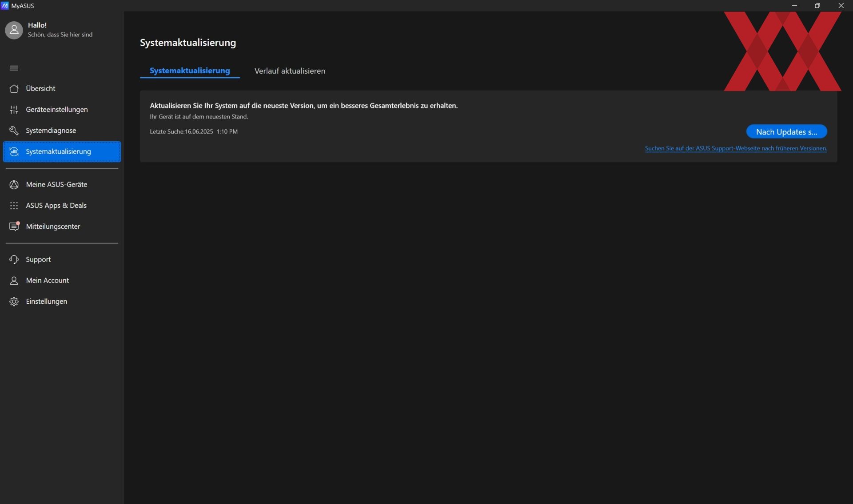Click the Mein Account person icon
Image resolution: width=853 pixels, height=504 pixels.
point(14,280)
